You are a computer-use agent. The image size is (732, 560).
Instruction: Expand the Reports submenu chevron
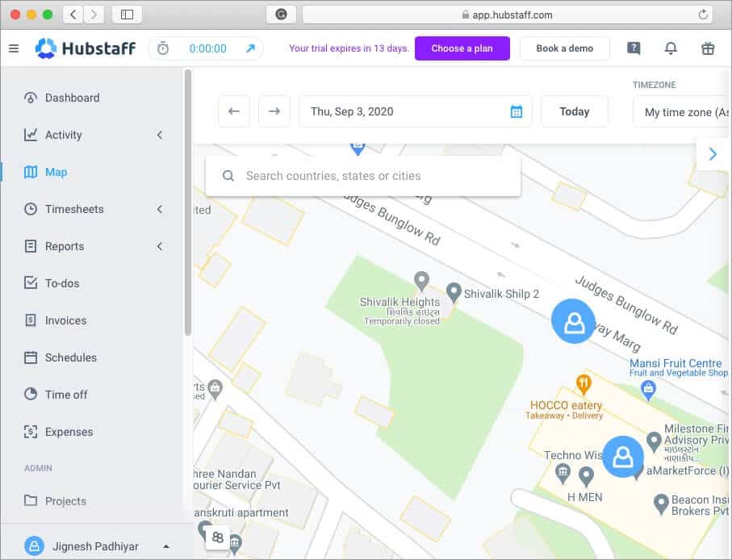click(160, 246)
